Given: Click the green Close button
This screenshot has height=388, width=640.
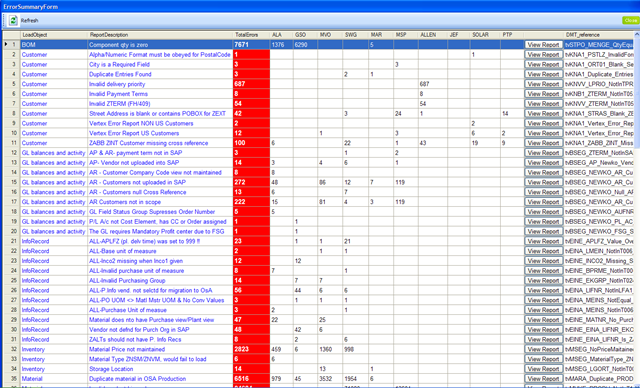Looking at the screenshot, I should (630, 20).
